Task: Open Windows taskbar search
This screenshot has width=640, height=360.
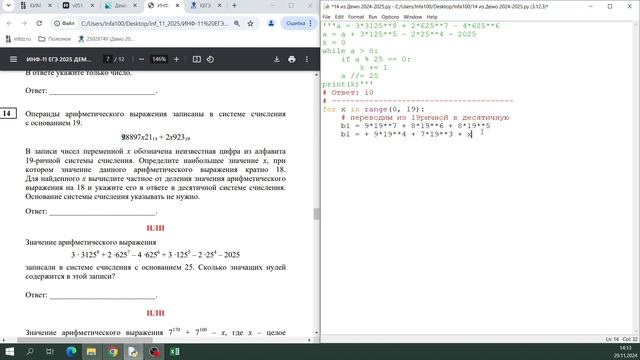Action: click(30, 351)
